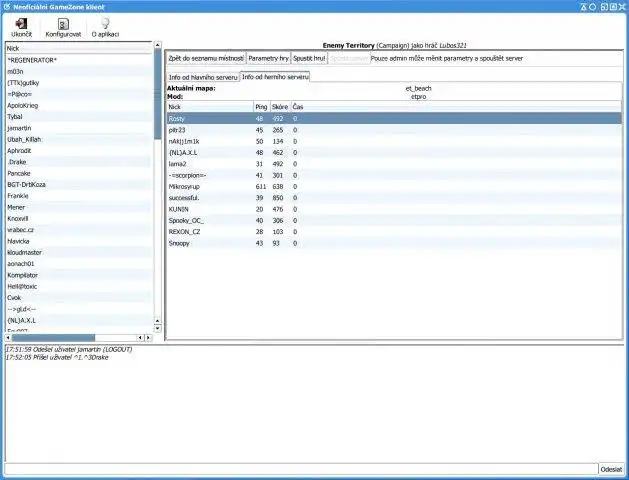The image size is (629, 480).
Task: Click the etpro mod value
Action: point(418,97)
